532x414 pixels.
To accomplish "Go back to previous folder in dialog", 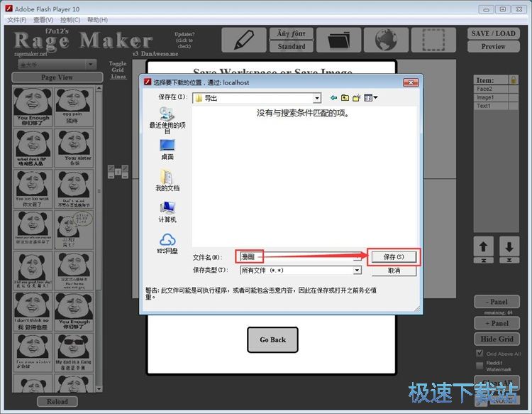I will 334,98.
